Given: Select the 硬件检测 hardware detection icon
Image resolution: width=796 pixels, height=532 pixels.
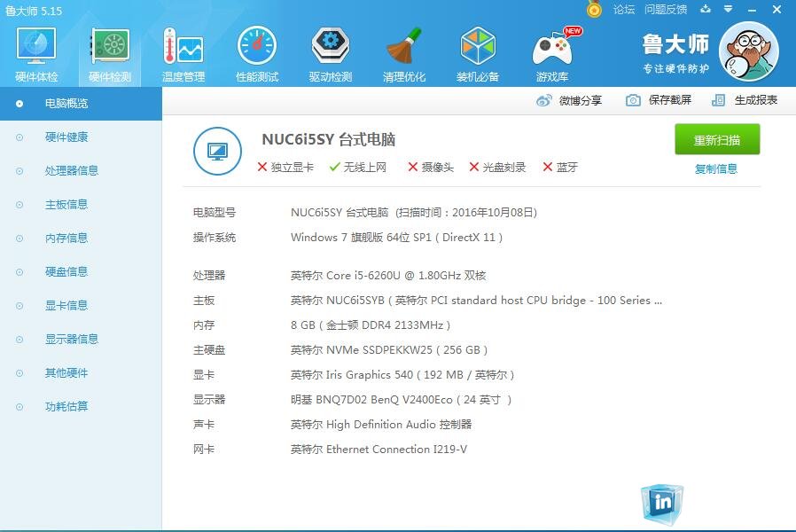Looking at the screenshot, I should pos(110,54).
